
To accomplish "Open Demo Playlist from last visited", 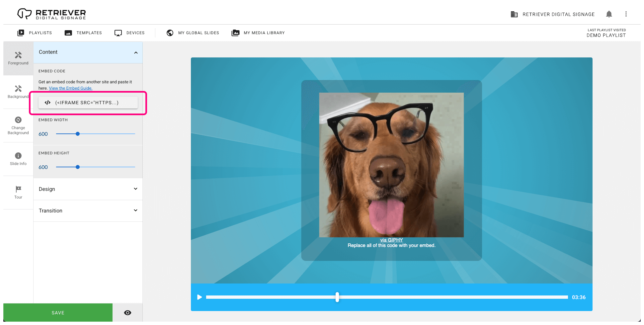I will click(x=605, y=35).
